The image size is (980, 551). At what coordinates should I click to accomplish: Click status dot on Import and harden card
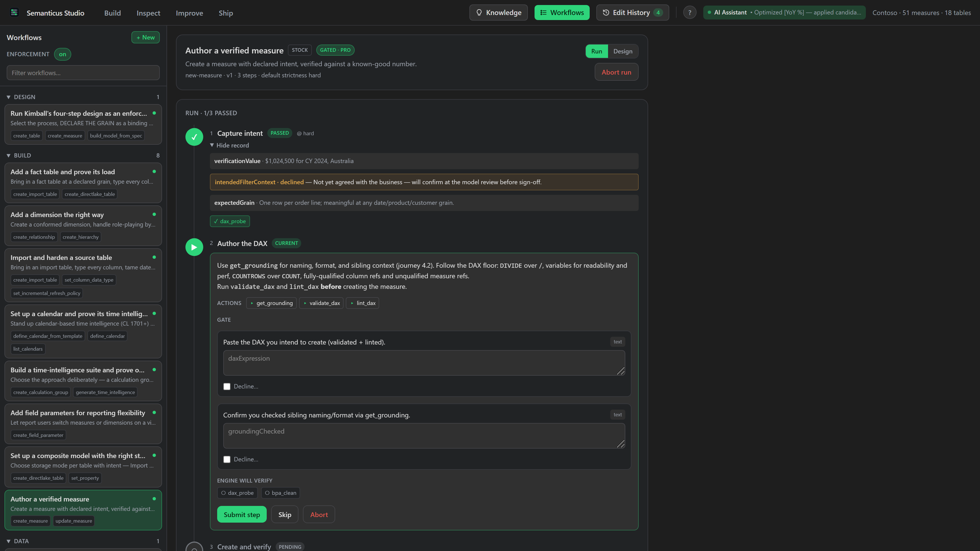click(154, 257)
